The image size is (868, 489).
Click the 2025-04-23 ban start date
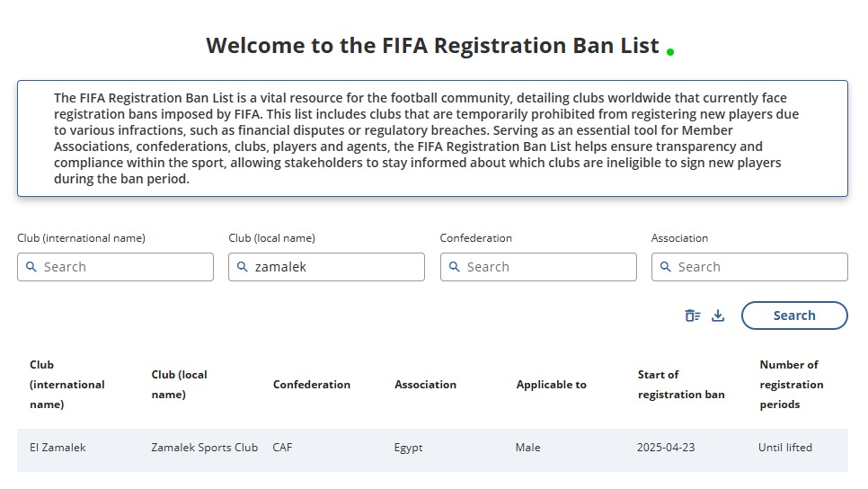[665, 448]
